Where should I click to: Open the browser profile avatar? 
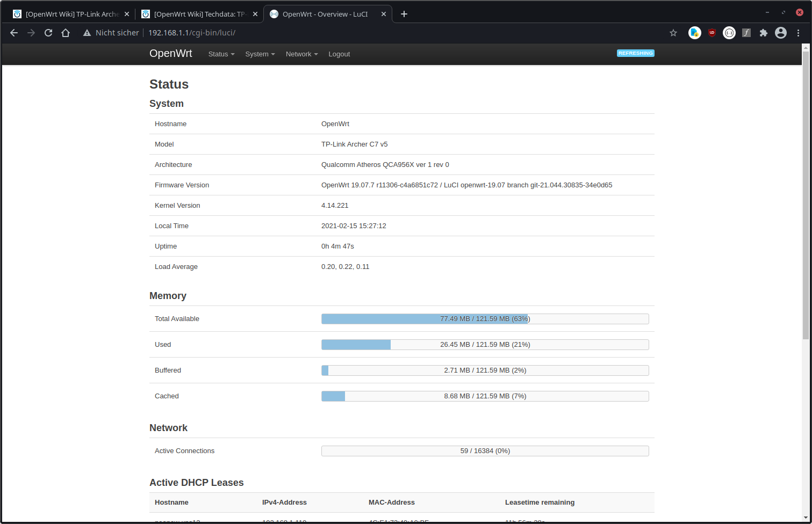[781, 33]
